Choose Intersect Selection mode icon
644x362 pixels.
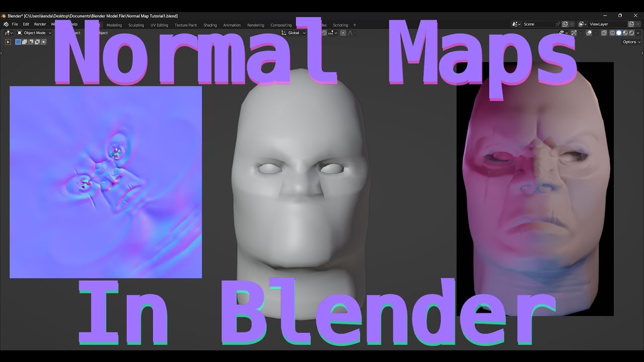tap(44, 42)
